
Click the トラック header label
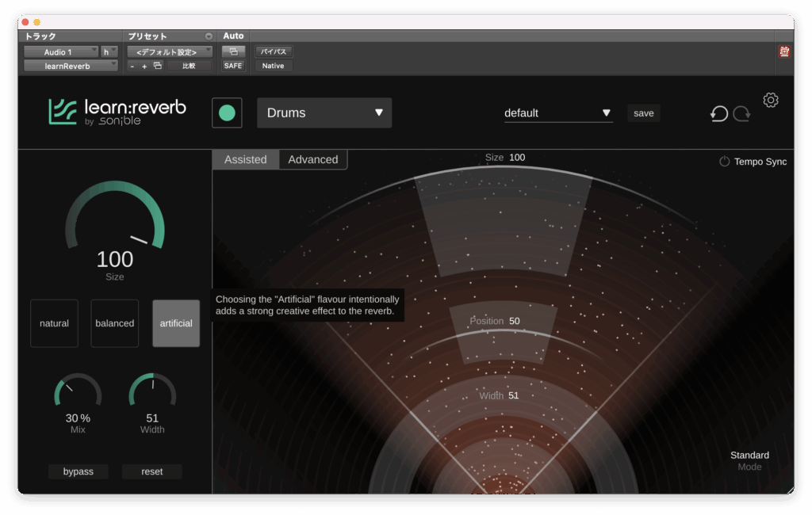[x=40, y=36]
